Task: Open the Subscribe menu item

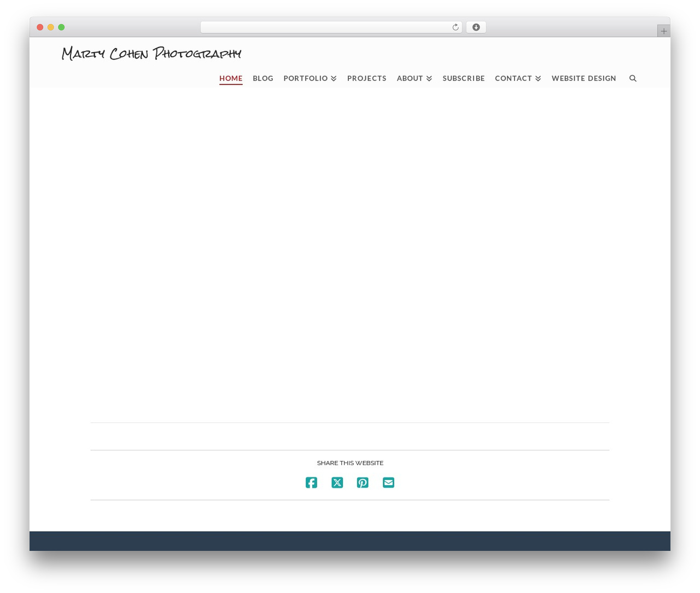Action: [x=464, y=78]
